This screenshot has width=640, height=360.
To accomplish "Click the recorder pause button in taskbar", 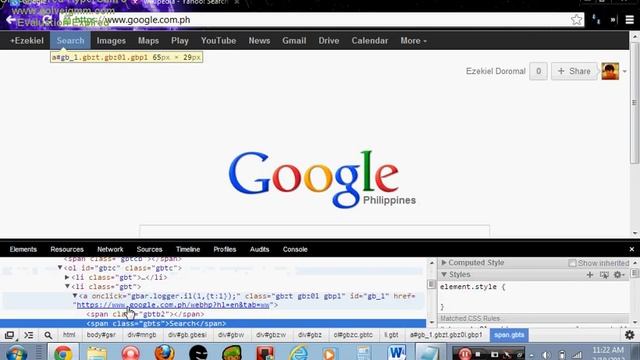I will (464, 354).
